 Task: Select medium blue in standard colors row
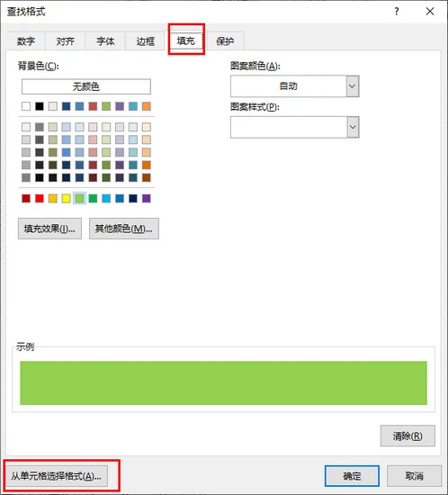point(120,198)
